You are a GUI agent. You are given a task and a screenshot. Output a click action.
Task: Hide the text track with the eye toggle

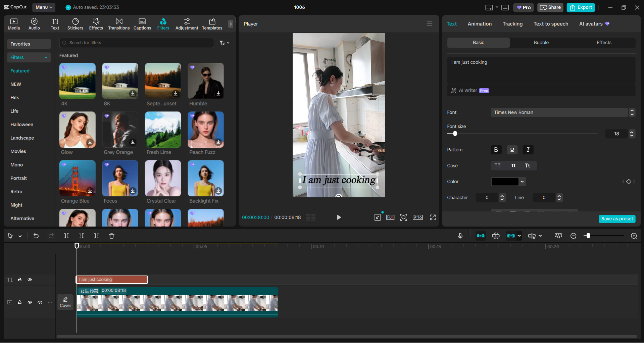point(30,280)
